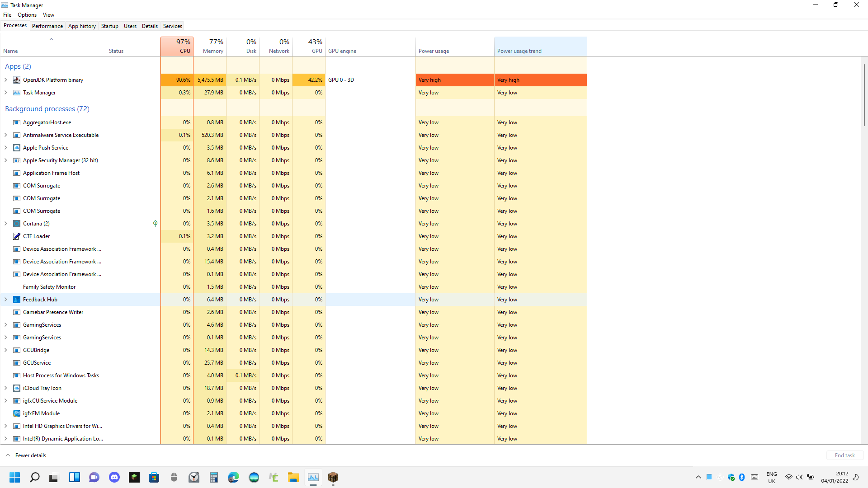Image resolution: width=868 pixels, height=488 pixels.
Task: Open File Explorer from the taskbar
Action: pos(293,477)
